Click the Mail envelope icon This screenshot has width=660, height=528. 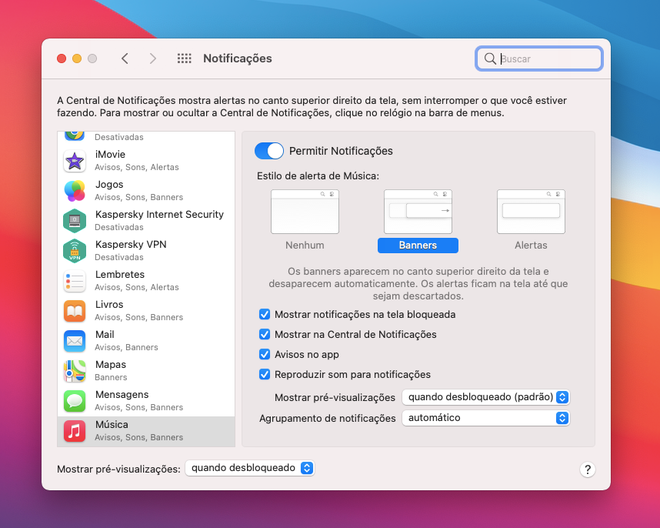tap(75, 341)
